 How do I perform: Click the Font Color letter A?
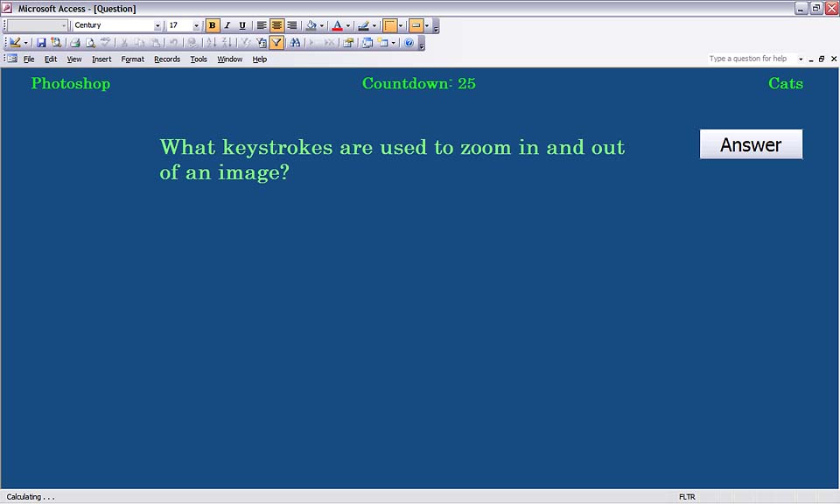click(337, 25)
